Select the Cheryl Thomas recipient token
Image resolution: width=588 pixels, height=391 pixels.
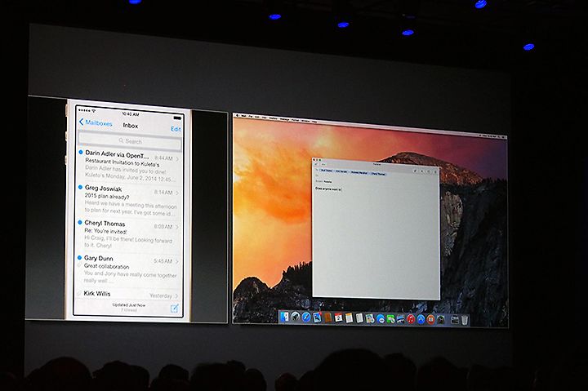[378, 174]
